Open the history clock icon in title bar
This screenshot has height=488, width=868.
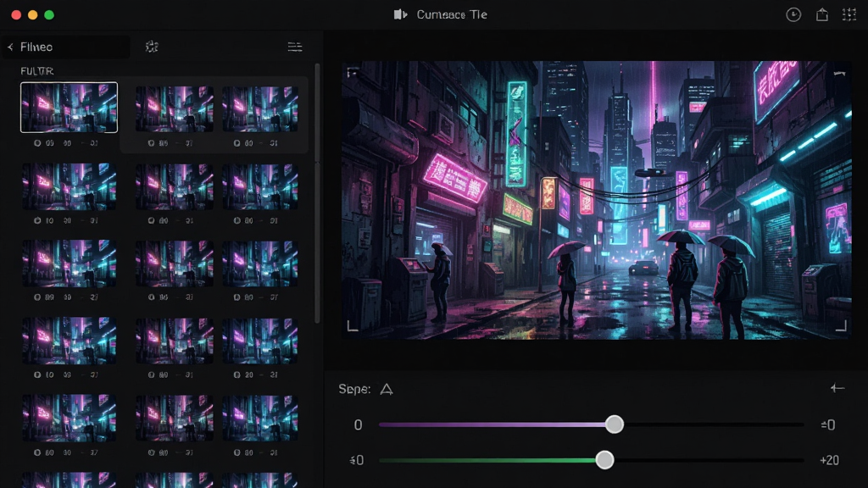click(793, 15)
